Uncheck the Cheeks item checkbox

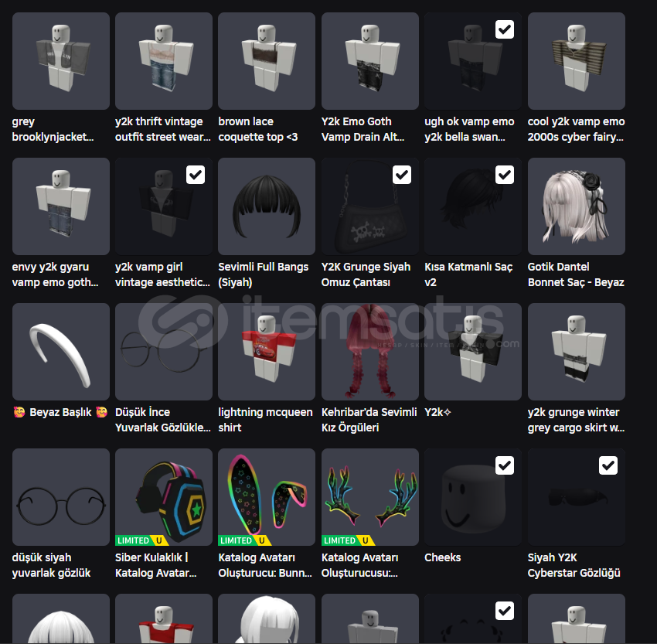click(505, 465)
